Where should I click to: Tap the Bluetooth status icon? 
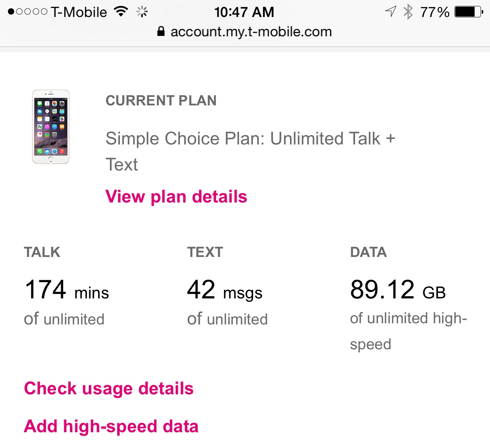(408, 12)
